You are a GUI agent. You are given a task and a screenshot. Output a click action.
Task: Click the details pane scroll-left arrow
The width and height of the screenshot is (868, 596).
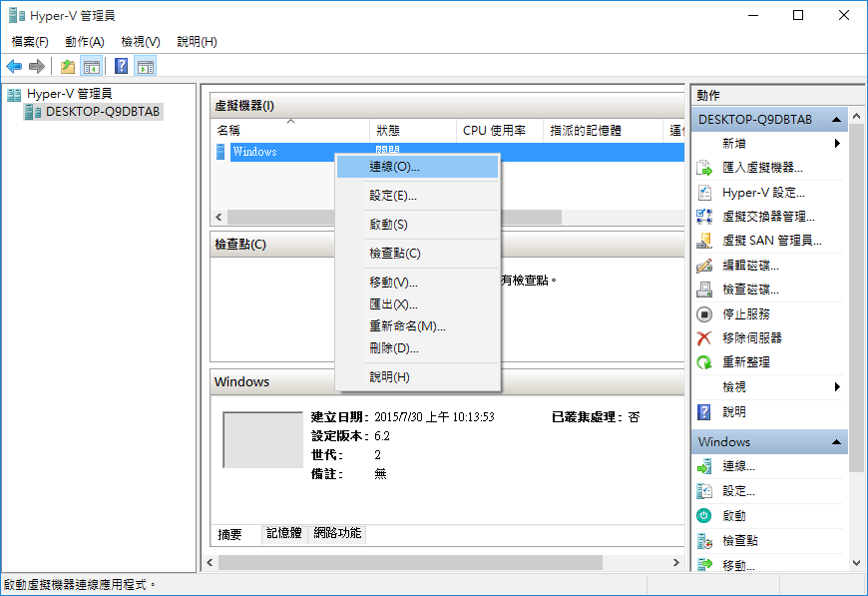[210, 563]
